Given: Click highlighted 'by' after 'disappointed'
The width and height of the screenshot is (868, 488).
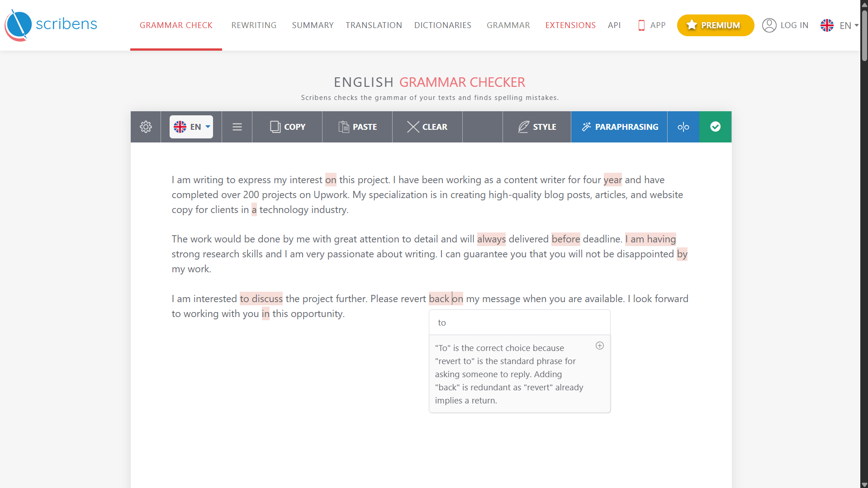Looking at the screenshot, I should click(x=682, y=254).
